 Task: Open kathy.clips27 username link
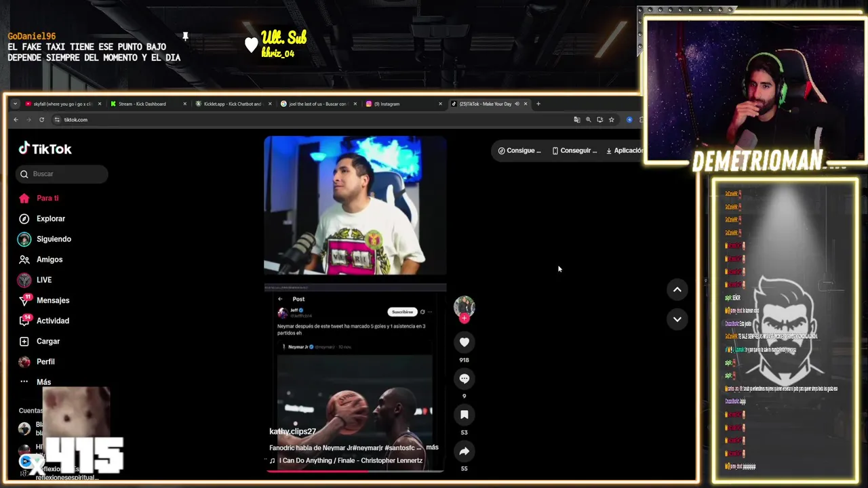(x=292, y=431)
